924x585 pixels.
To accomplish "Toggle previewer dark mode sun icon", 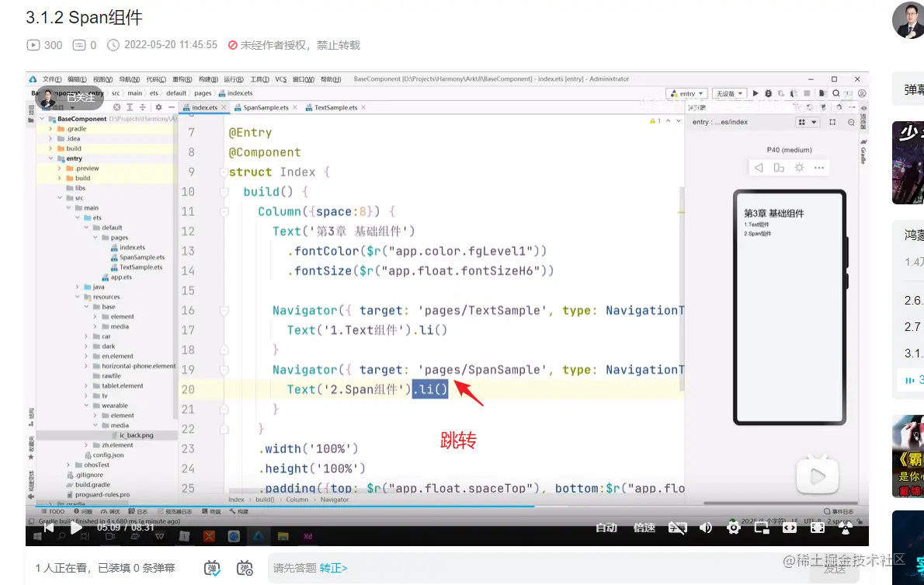I will tap(799, 168).
